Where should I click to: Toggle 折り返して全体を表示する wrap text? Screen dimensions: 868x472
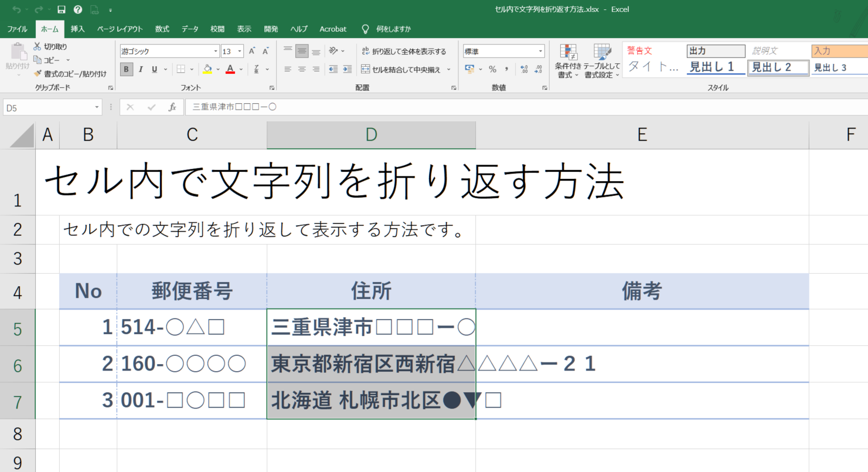(x=404, y=52)
